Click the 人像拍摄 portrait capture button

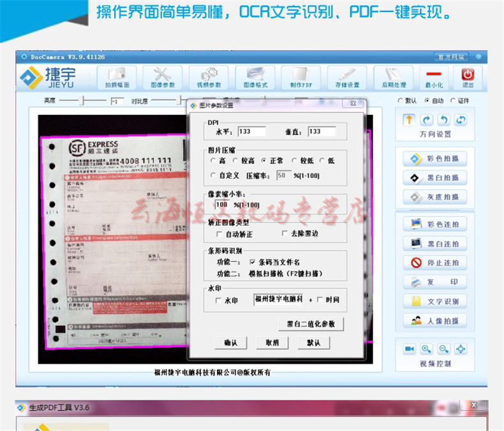click(x=435, y=321)
